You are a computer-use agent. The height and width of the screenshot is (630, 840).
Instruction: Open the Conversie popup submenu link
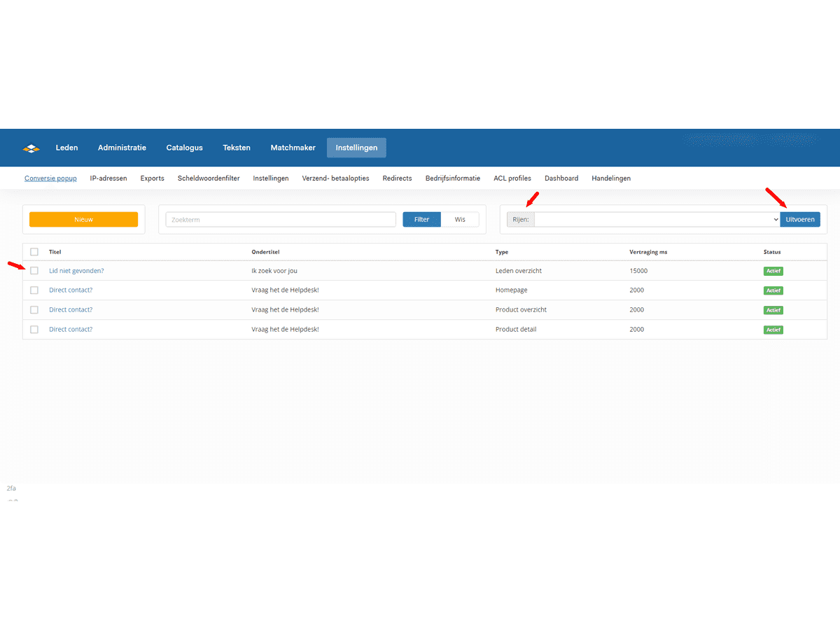click(50, 178)
